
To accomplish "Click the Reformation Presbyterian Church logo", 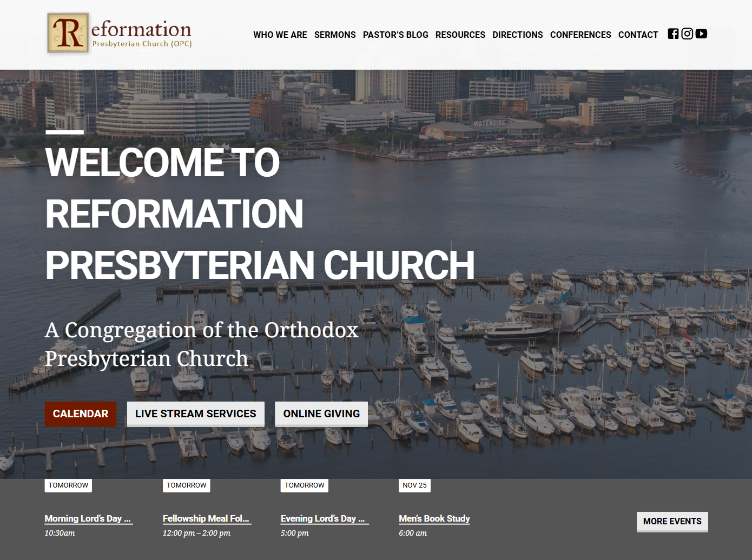I will 120,34.
